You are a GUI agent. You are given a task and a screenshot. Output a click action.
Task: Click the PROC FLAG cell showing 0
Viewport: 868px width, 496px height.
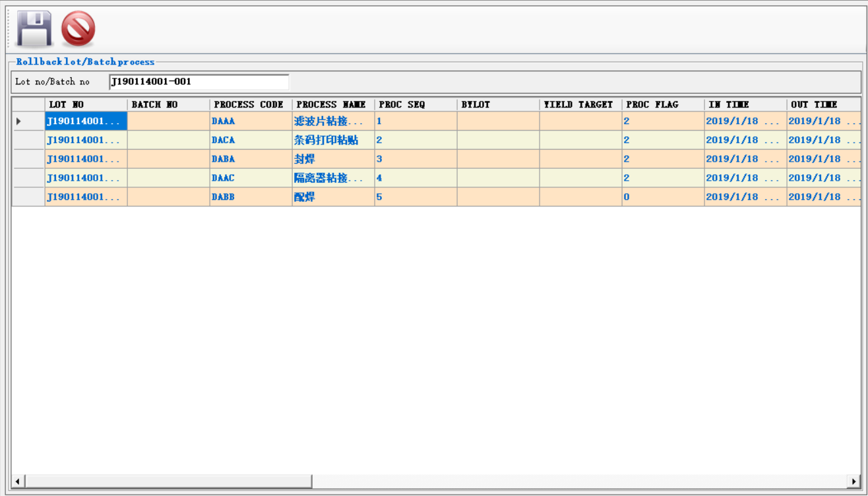(x=663, y=197)
